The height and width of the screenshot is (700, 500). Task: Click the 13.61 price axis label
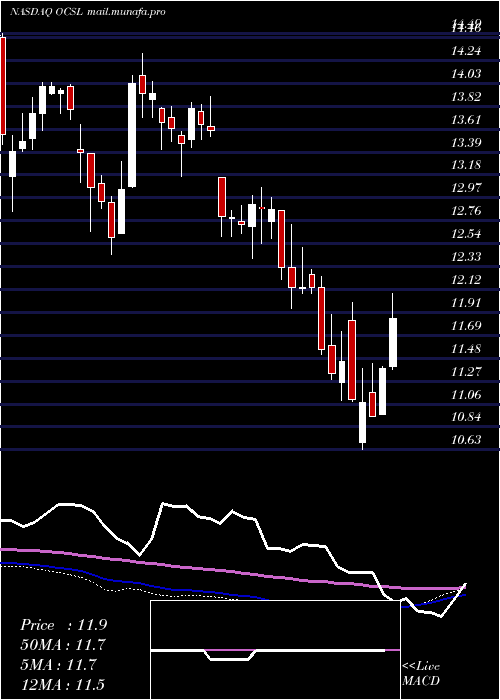click(467, 120)
